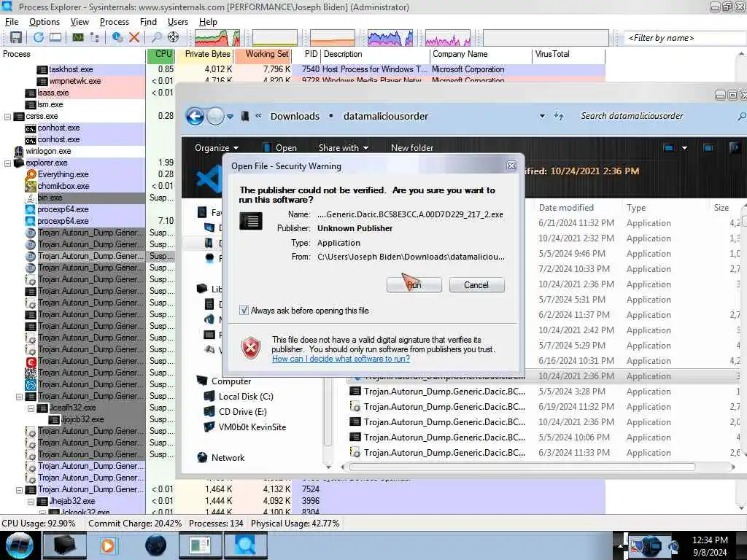Sort by the CPU column header

161,54
